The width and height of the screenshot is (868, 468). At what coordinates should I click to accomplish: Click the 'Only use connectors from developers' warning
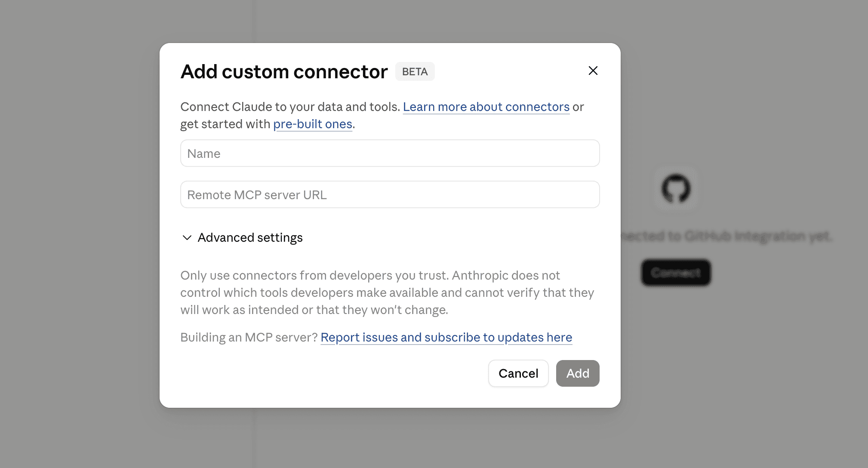pyautogui.click(x=387, y=292)
